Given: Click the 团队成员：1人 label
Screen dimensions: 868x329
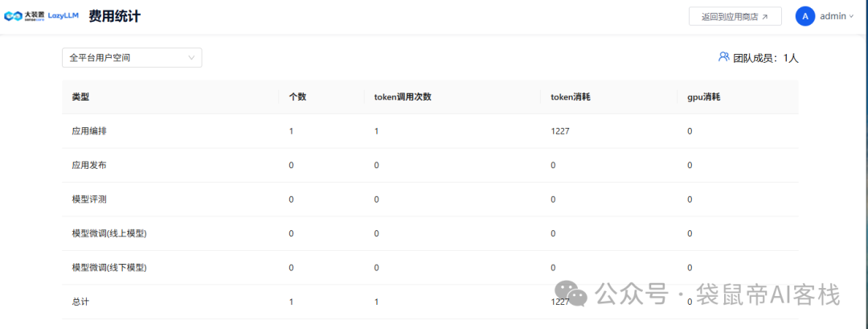Looking at the screenshot, I should pyautogui.click(x=766, y=58).
